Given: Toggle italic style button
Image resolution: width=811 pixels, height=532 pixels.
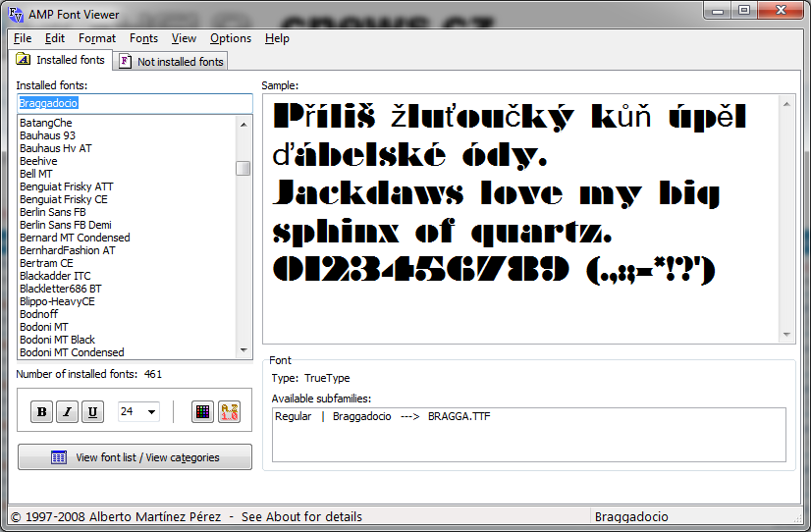Looking at the screenshot, I should (x=67, y=412).
